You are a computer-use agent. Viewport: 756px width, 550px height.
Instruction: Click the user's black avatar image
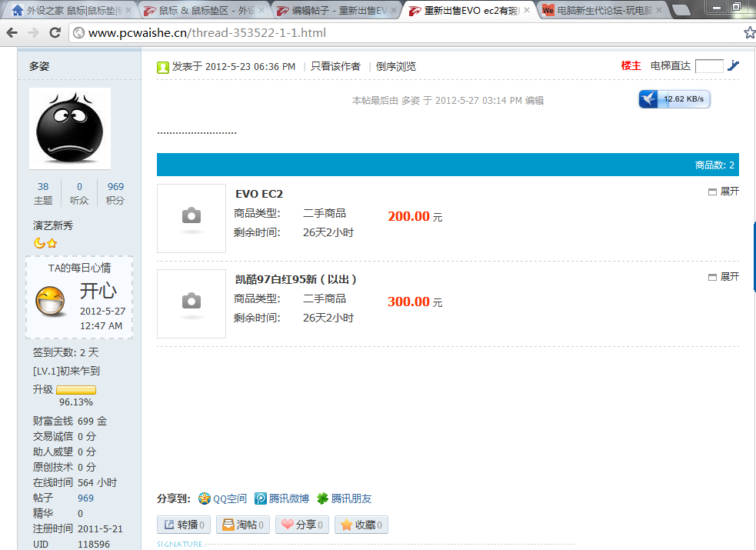70,128
